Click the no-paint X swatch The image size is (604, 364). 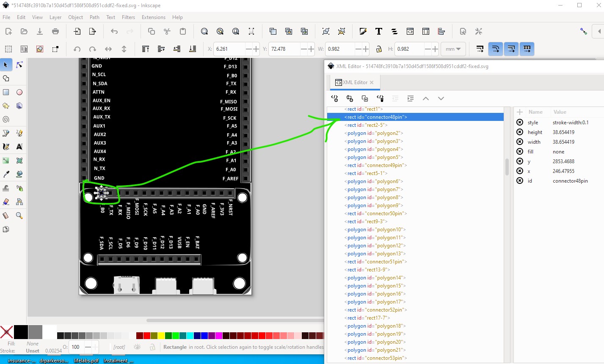point(6,332)
